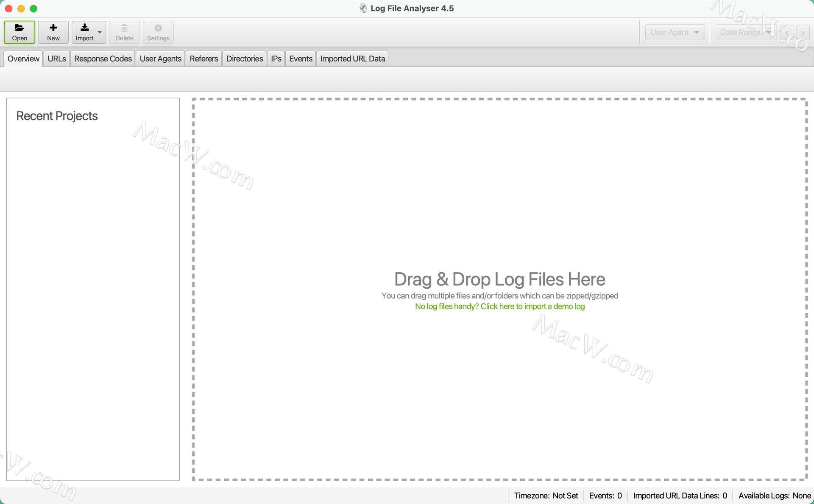View the Imported URL Data tab
814x504 pixels.
(x=352, y=58)
